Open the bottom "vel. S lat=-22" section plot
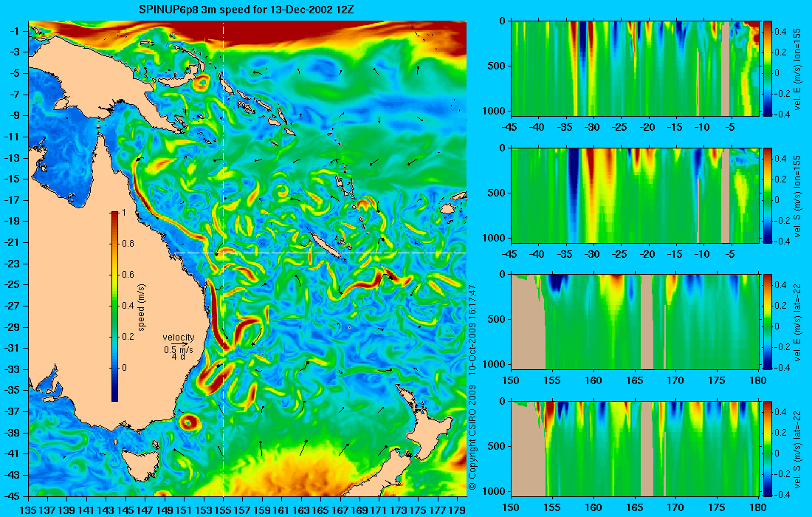The height and width of the screenshot is (517, 812). point(635,448)
